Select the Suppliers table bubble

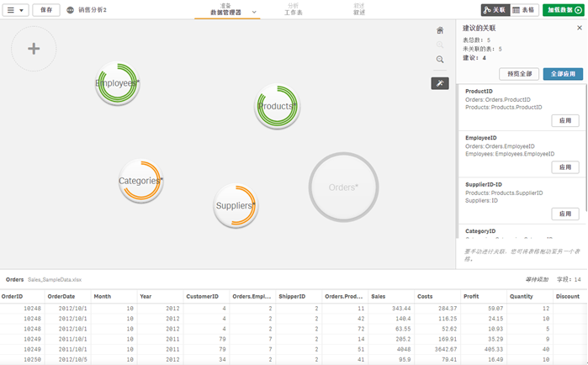[x=236, y=206]
